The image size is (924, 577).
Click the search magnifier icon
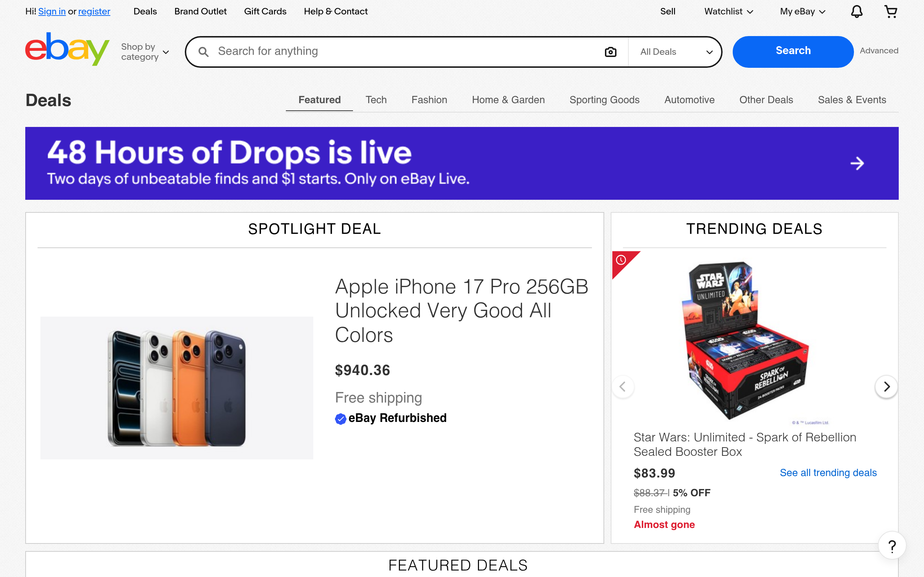(204, 52)
